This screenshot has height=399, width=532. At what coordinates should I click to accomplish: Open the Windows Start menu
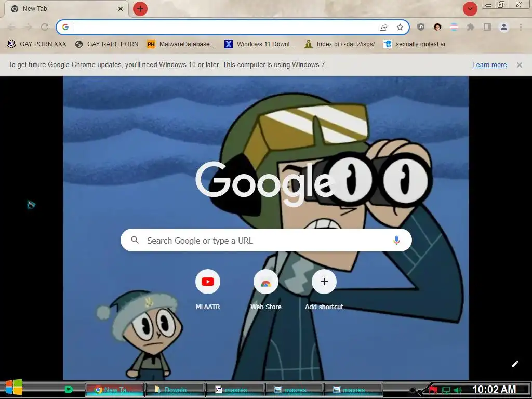point(14,388)
